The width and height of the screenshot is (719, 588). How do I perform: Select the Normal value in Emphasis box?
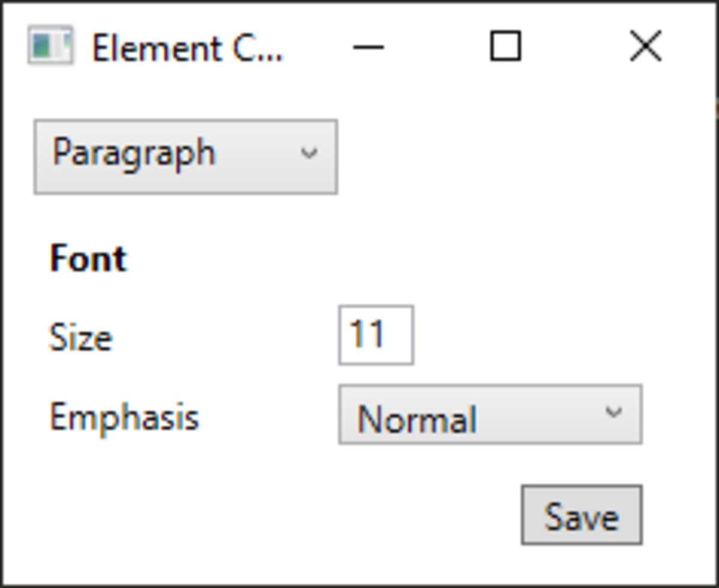pos(417,418)
